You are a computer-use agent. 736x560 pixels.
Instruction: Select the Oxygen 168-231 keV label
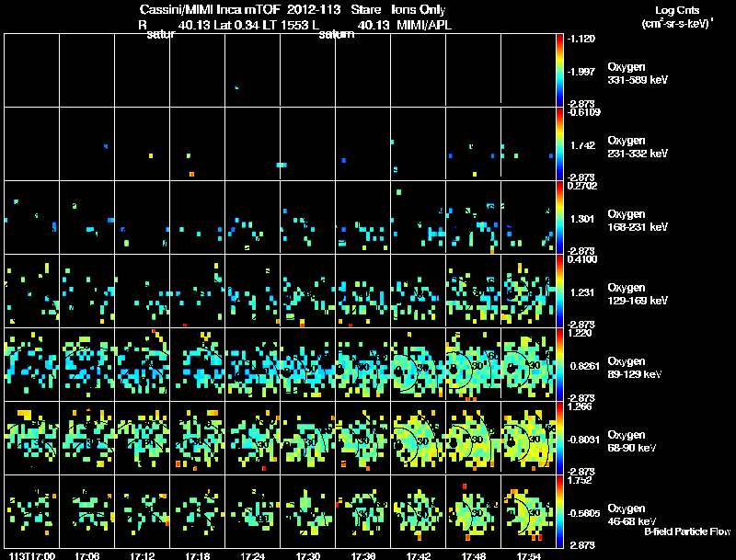638,221
